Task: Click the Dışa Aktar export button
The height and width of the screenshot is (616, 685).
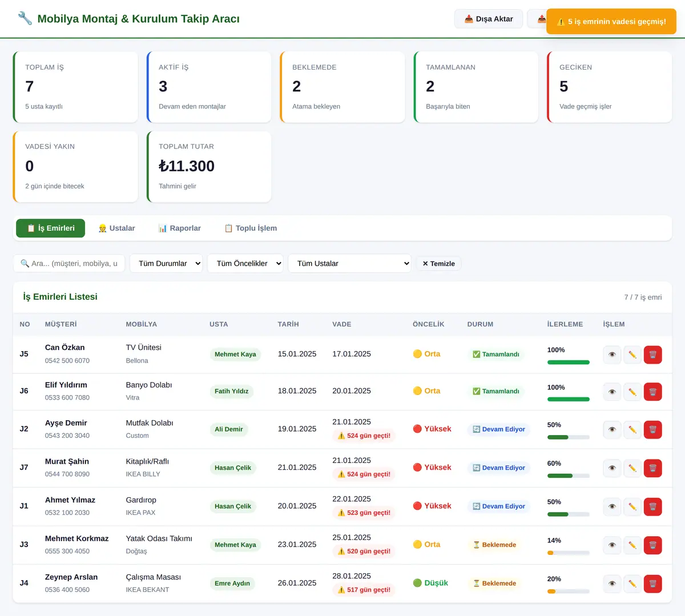Action: pos(489,19)
